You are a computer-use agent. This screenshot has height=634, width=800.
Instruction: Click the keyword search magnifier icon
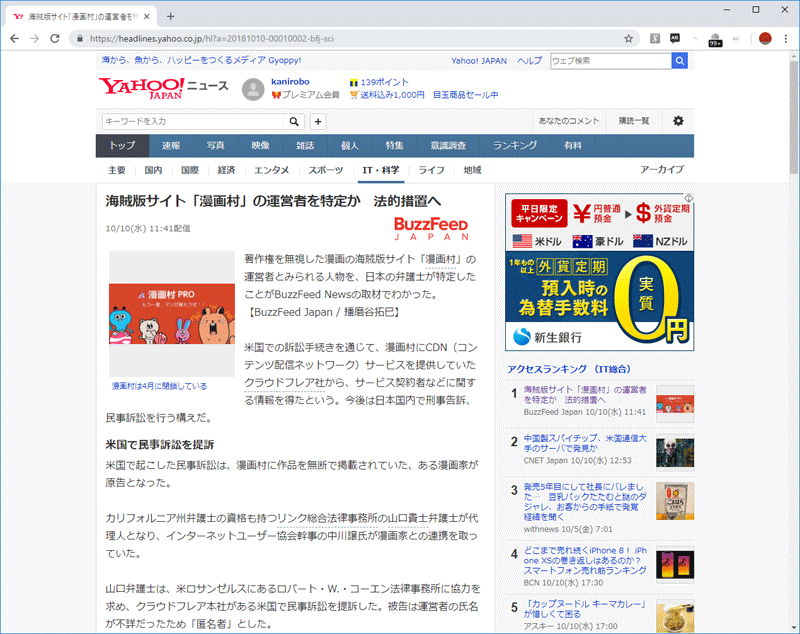pos(294,121)
